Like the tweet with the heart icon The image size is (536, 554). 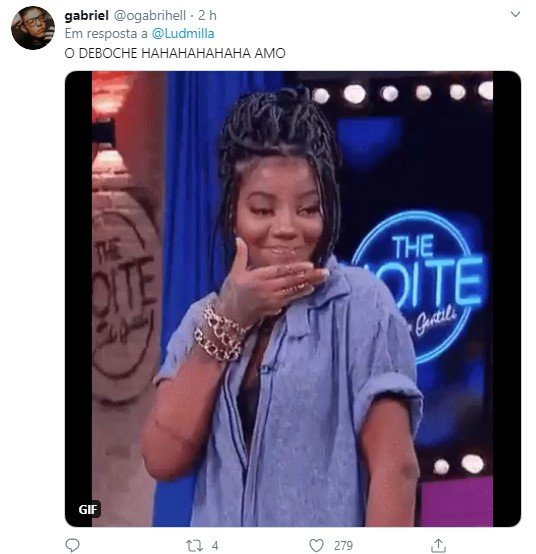pos(317,545)
